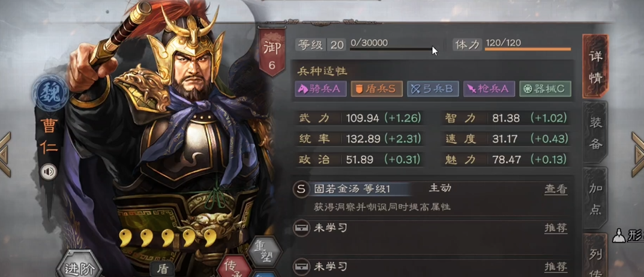
Task: View 固若金汤 skill details via 查看
Action: point(556,189)
